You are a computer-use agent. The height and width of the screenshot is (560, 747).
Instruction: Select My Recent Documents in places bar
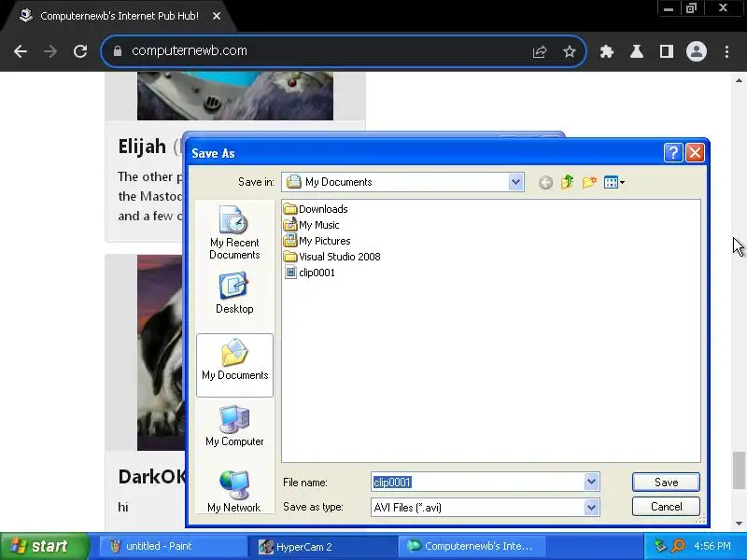[234, 232]
